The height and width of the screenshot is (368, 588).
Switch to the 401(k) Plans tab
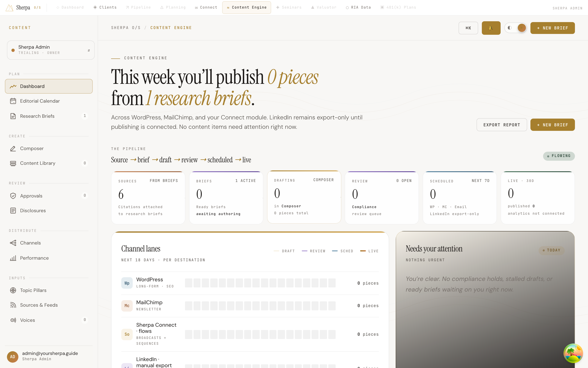pyautogui.click(x=398, y=7)
